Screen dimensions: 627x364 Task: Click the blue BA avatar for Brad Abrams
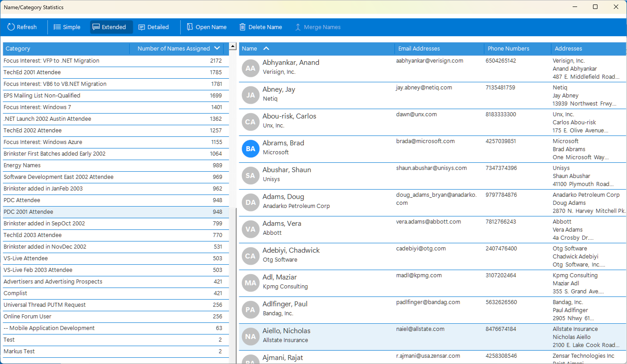tap(250, 149)
